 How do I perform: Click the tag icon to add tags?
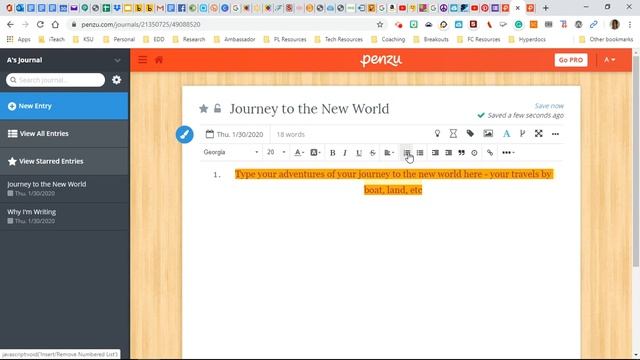click(470, 133)
